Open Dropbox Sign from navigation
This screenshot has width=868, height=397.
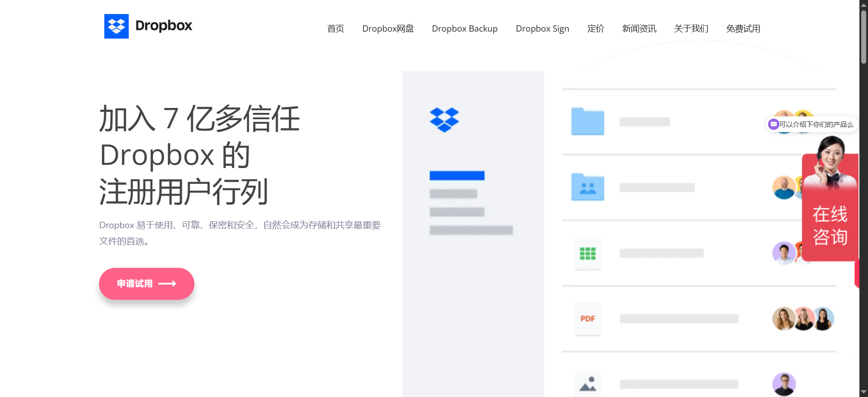coord(542,29)
